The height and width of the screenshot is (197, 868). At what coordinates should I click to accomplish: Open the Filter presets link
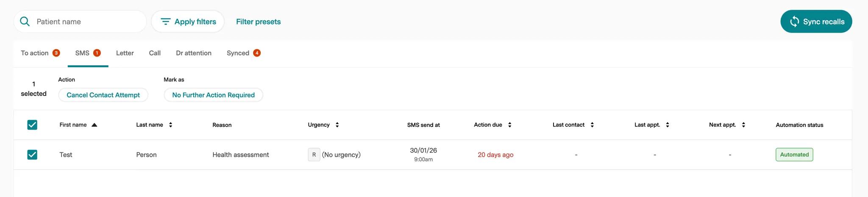258,22
